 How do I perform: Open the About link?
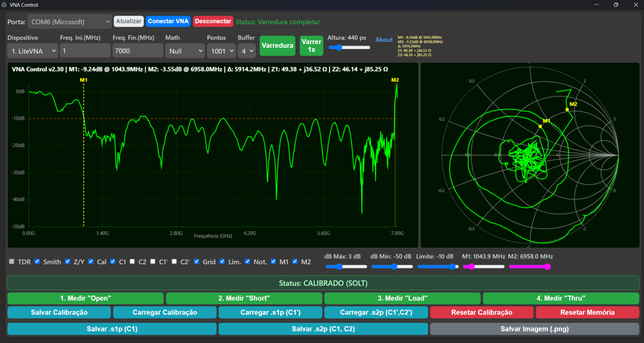point(384,40)
